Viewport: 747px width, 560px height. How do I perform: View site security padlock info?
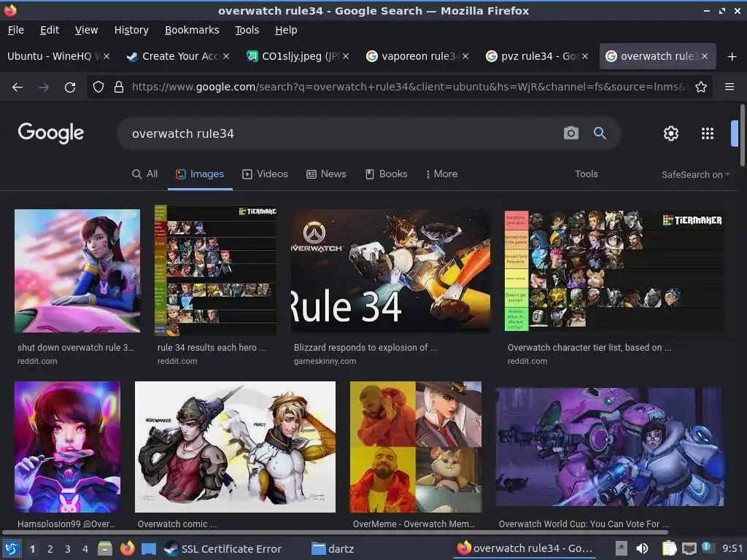coord(119,87)
